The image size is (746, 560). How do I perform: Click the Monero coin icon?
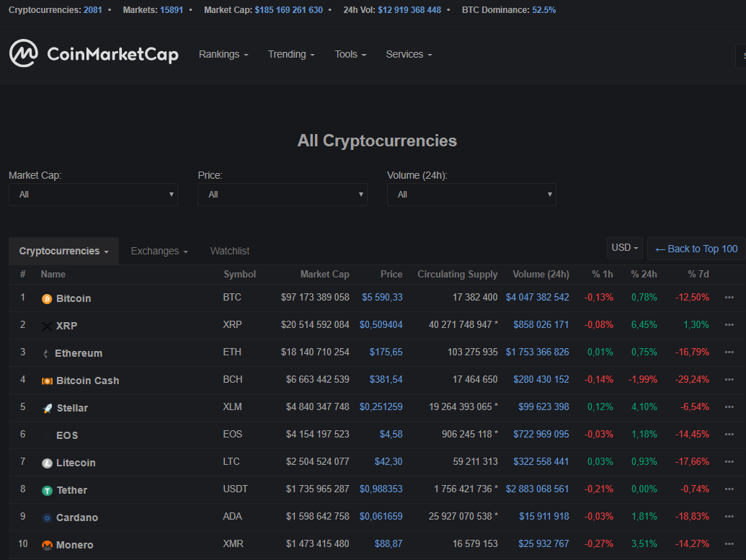[x=47, y=545]
